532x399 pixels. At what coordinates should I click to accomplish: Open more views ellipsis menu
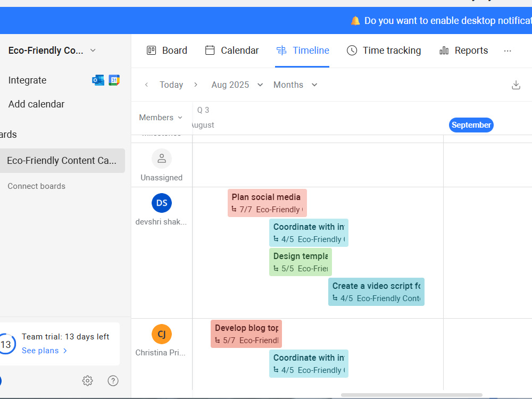(507, 51)
